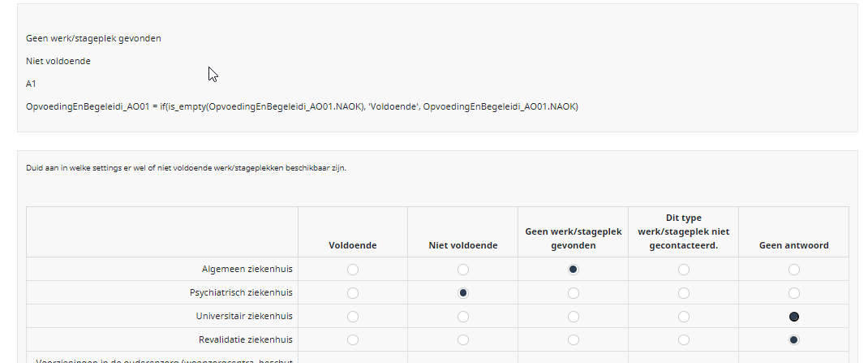Image resolution: width=868 pixels, height=363 pixels.
Task: Click the Geen antwoord column header
Action: [793, 245]
